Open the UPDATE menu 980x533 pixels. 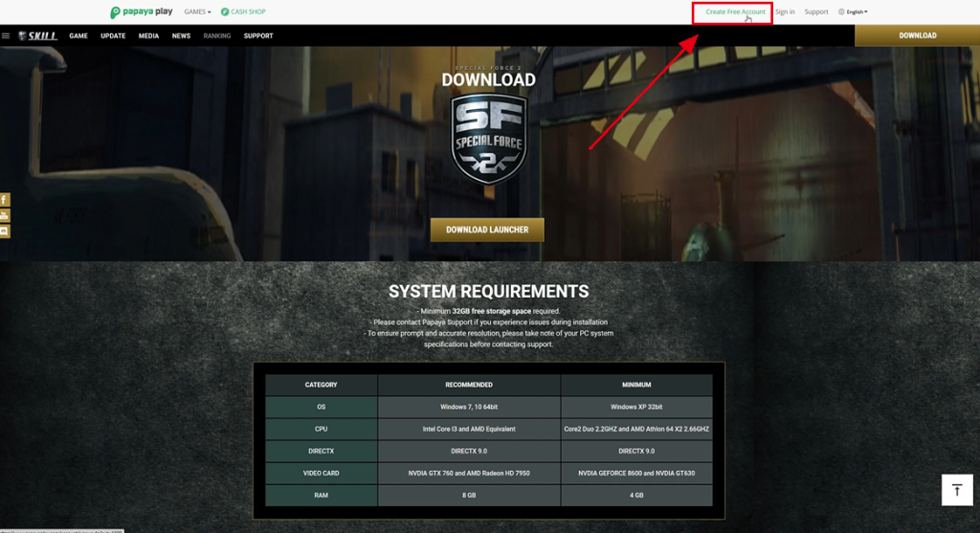(113, 36)
